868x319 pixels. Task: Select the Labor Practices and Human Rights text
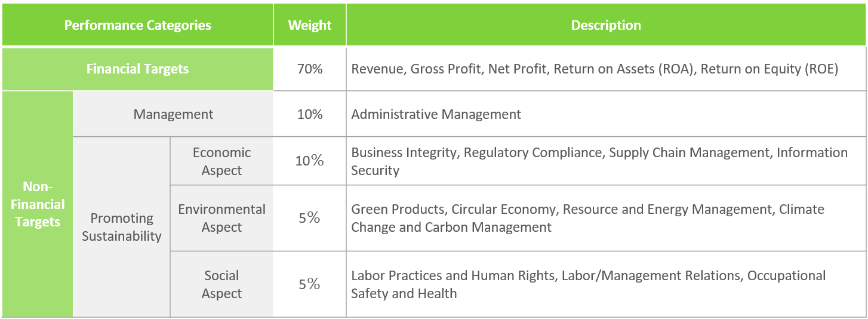(x=588, y=284)
